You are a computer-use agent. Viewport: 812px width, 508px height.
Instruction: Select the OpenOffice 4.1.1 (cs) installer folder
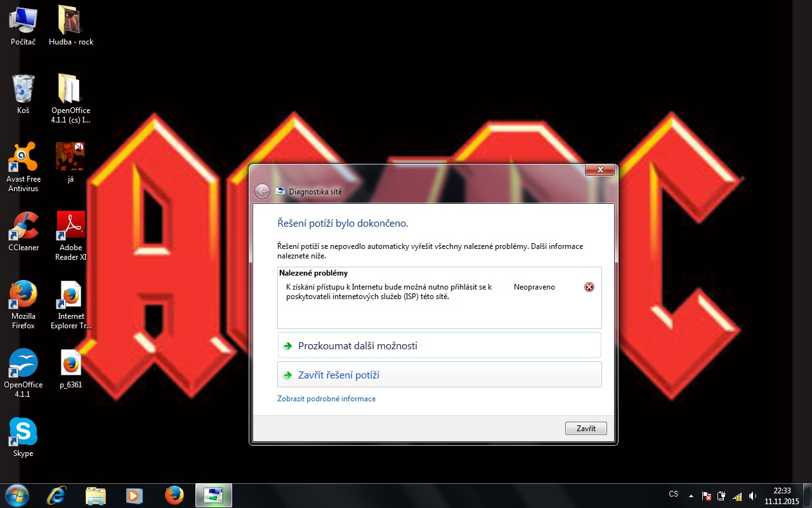tap(71, 98)
